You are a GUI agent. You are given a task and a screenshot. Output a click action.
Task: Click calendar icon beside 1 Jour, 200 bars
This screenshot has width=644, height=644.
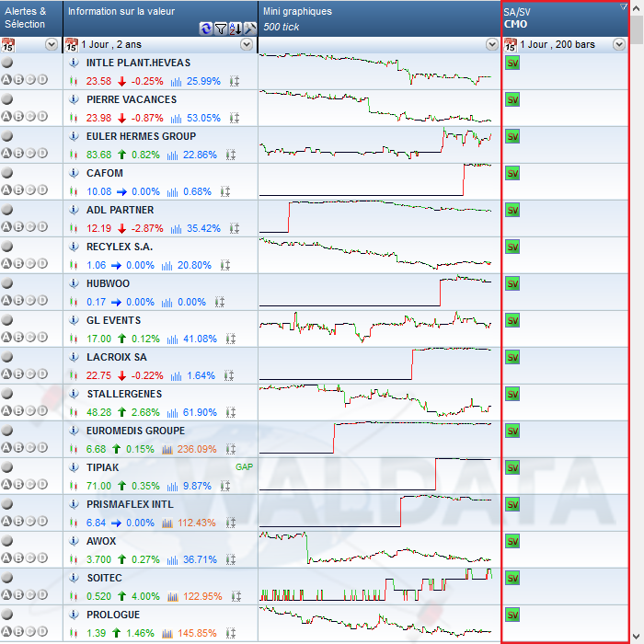pos(510,45)
